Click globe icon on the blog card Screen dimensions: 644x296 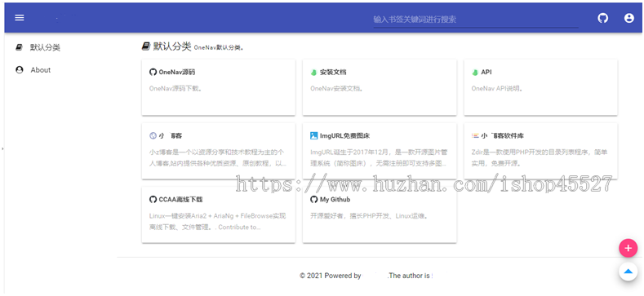tap(153, 135)
